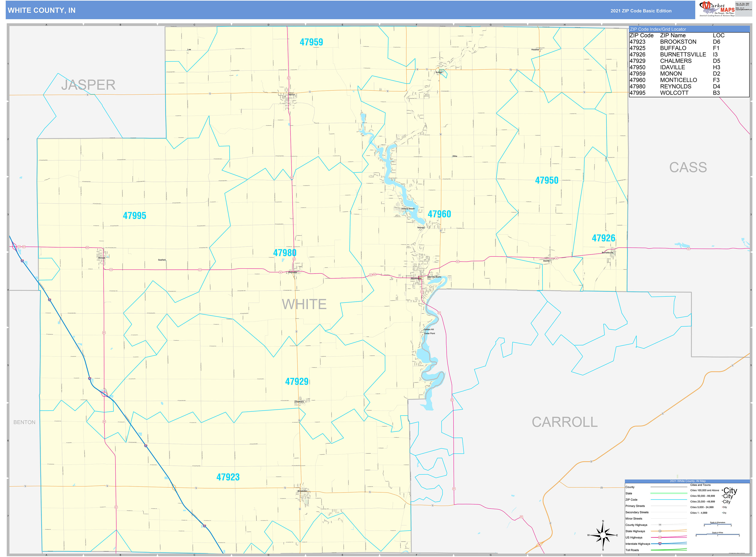
Task: Click the Toll Roads green line in legend
Action: tap(669, 550)
